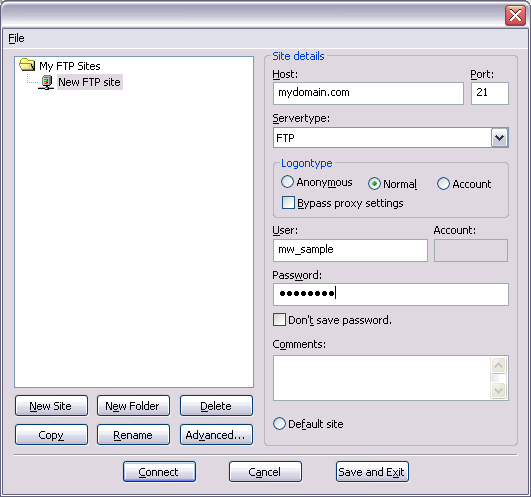Image resolution: width=531 pixels, height=497 pixels.
Task: Select the Anonymous logon type
Action: [x=287, y=182]
